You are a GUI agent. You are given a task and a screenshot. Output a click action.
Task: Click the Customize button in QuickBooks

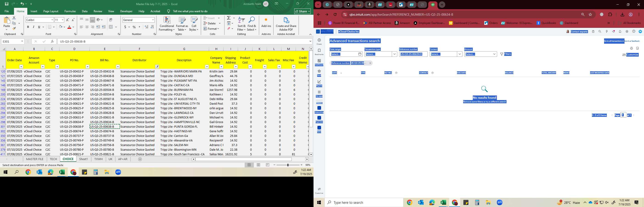630,55
